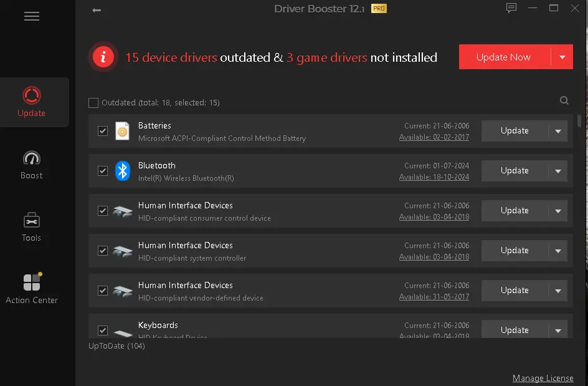
Task: Open the Manage License link
Action: 543,378
